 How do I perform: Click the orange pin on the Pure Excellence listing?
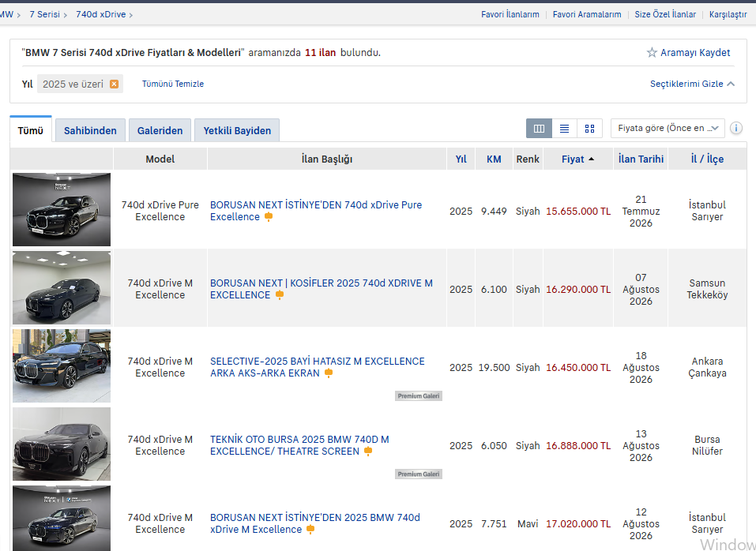pyautogui.click(x=269, y=217)
